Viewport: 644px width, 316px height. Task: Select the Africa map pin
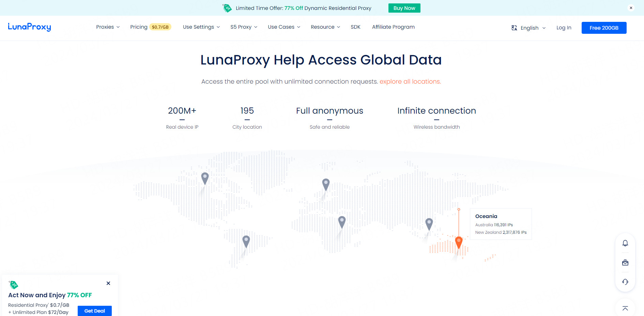coord(342,221)
